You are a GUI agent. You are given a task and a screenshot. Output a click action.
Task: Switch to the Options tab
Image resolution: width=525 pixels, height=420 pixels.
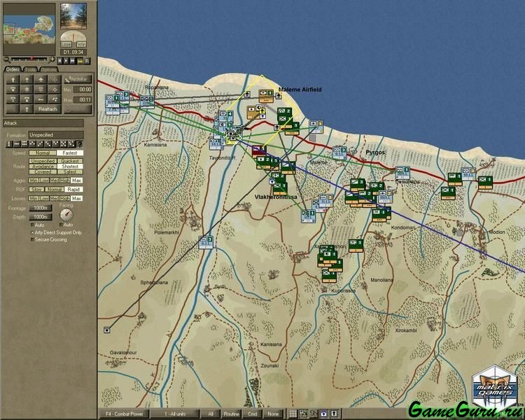[49, 70]
